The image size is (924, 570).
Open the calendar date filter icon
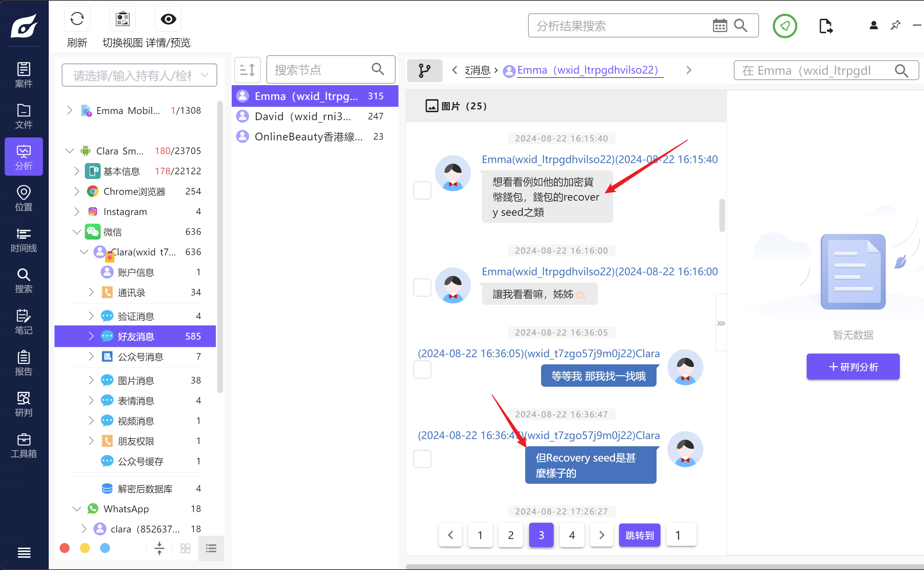pos(720,26)
